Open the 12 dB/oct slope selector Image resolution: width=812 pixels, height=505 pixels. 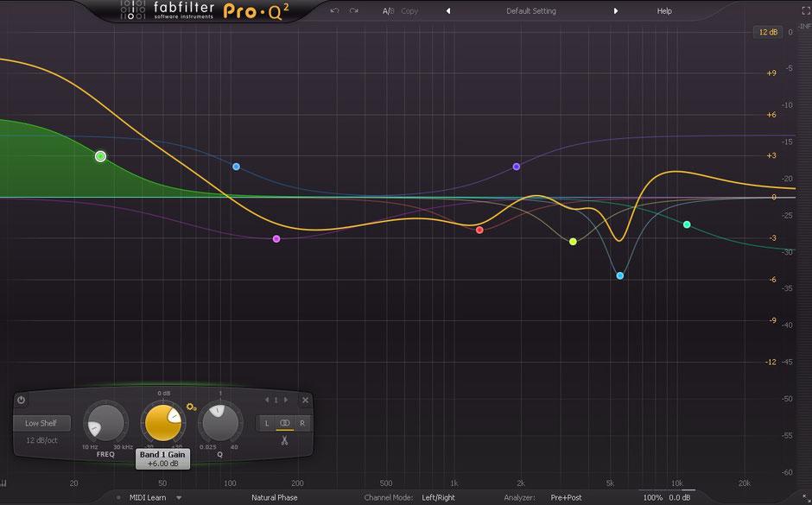43,439
